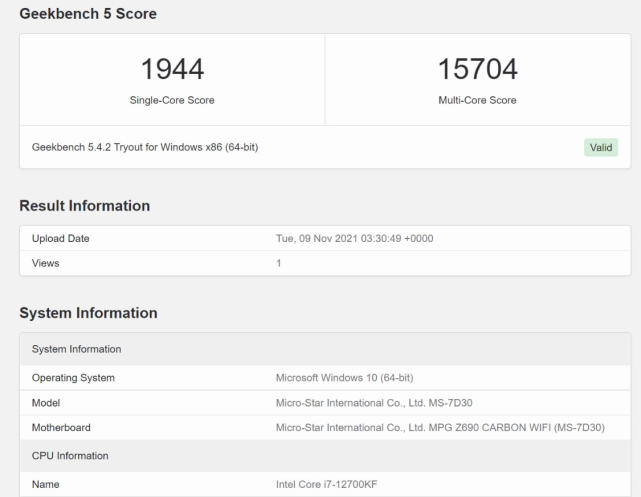Click the Model row label
The image size is (641, 497).
[x=46, y=403]
